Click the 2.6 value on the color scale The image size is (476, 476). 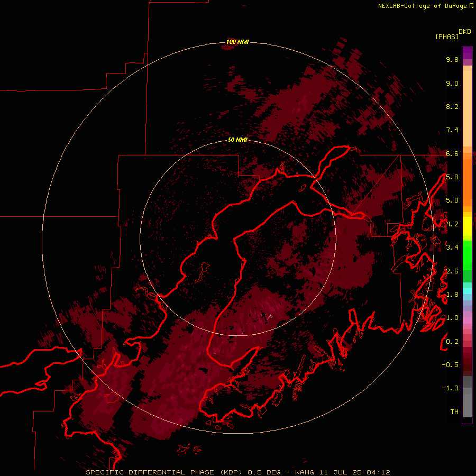tap(452, 271)
